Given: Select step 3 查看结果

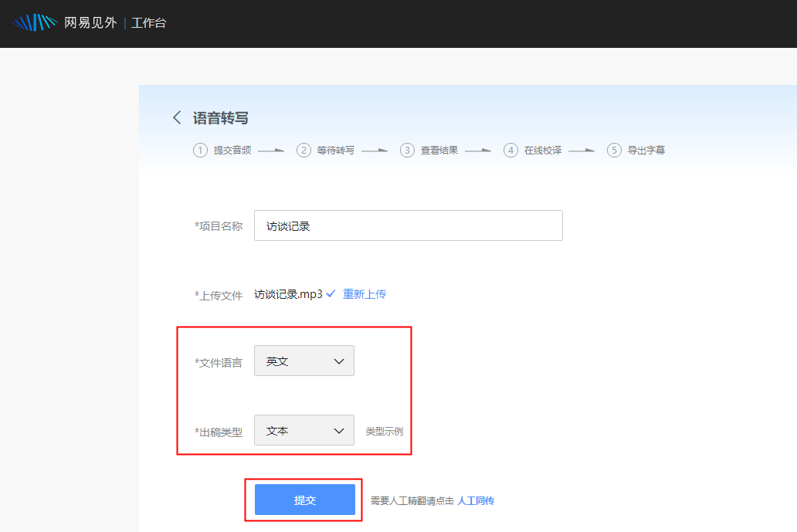Looking at the screenshot, I should (429, 151).
